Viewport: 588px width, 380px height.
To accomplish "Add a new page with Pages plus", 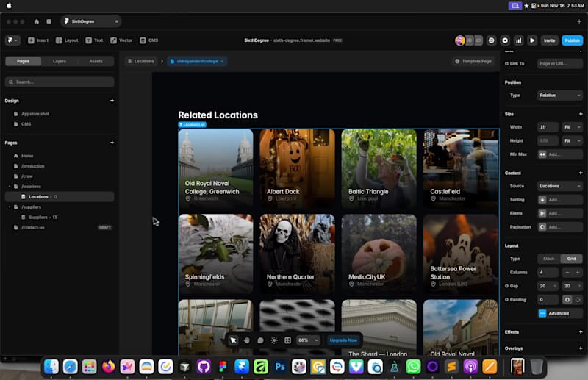I will [x=112, y=143].
